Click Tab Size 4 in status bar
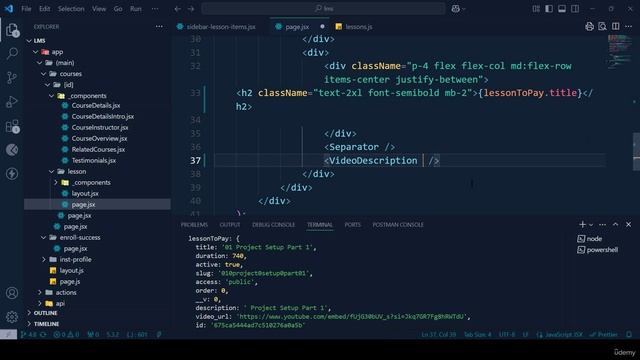This screenshot has height=360, width=640. [x=478, y=335]
